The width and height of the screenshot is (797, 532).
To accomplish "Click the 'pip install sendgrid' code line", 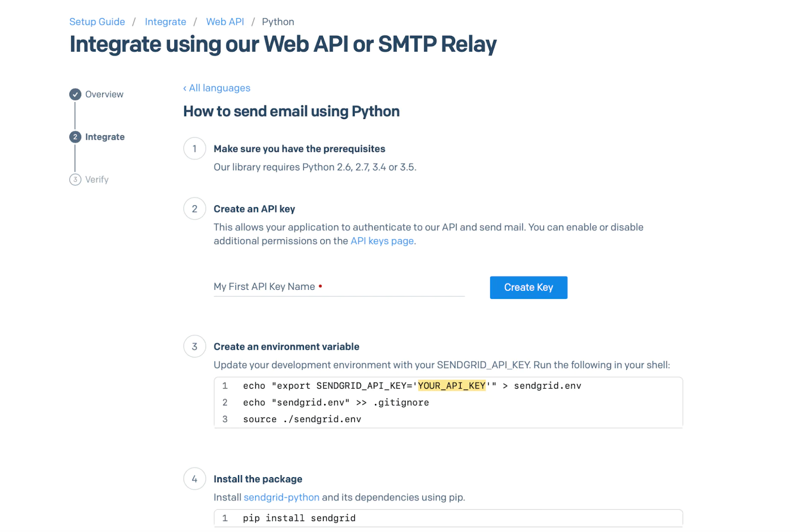I will (x=299, y=518).
